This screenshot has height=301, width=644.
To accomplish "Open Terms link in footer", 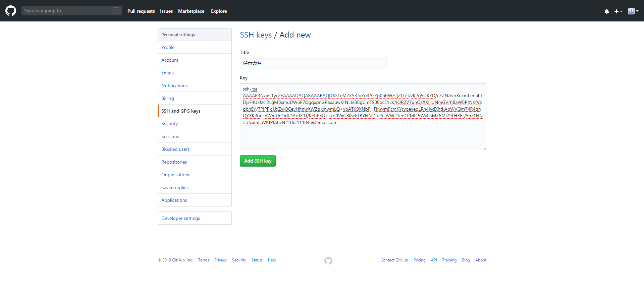I will click(x=204, y=260).
